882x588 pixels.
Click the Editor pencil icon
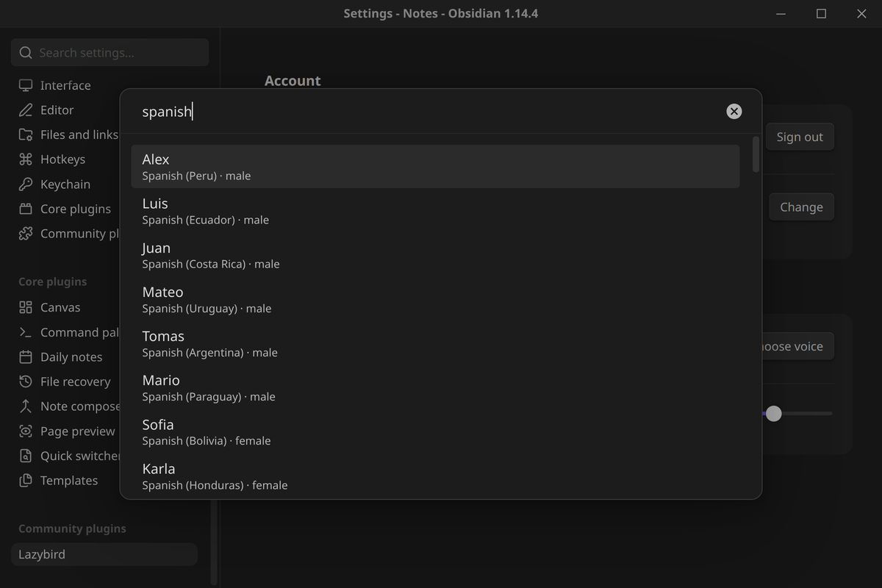click(x=26, y=110)
